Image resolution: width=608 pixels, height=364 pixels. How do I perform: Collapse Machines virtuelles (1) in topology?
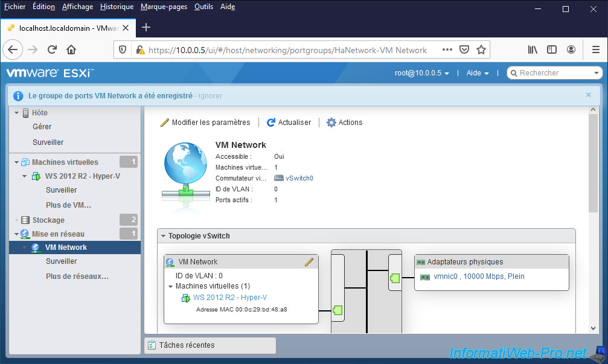point(170,287)
